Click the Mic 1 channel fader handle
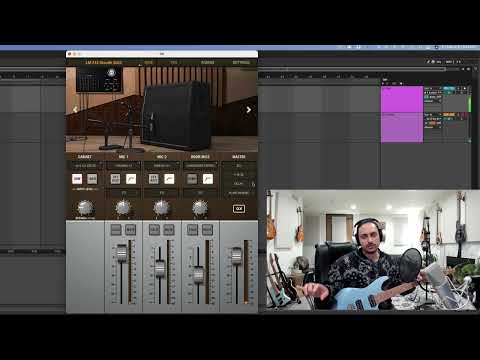 (x=122, y=252)
